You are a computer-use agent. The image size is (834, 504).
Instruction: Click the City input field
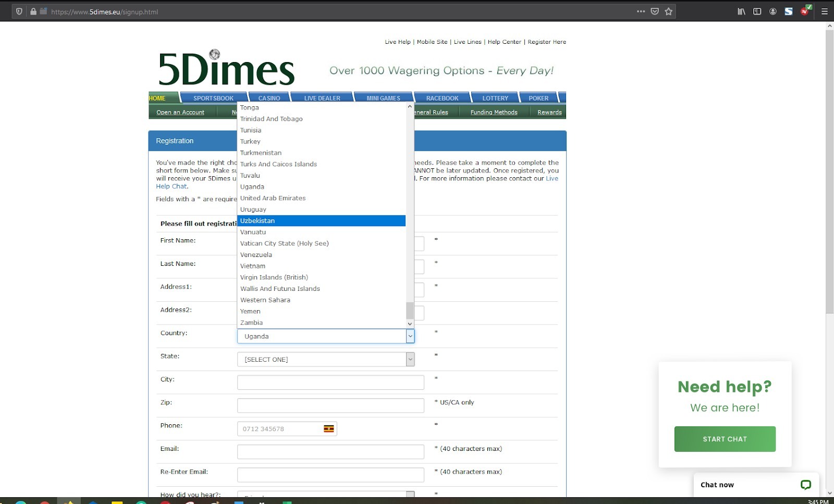click(x=330, y=383)
